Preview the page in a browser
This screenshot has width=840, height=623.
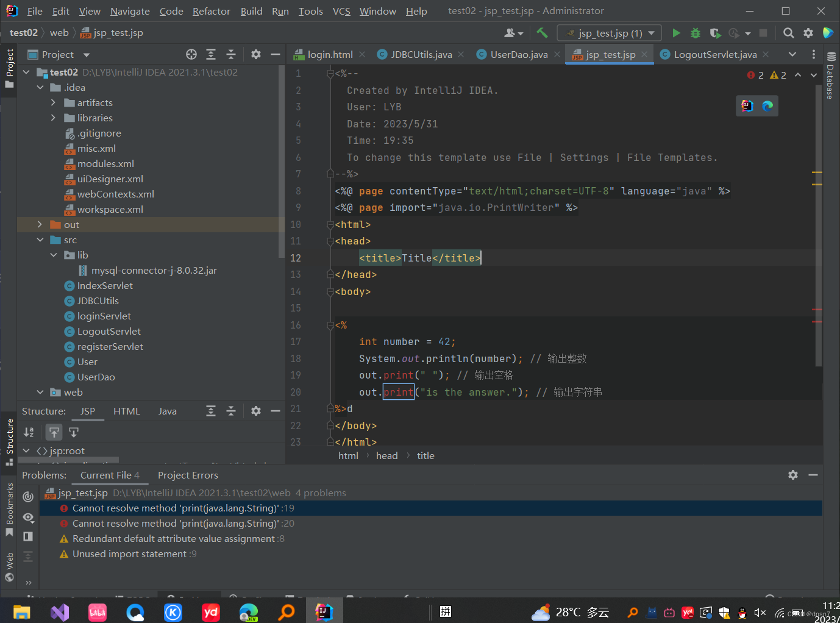767,105
